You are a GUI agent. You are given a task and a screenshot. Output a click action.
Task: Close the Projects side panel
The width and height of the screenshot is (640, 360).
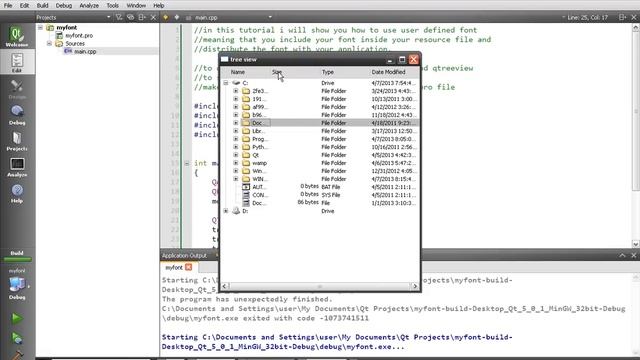click(x=153, y=17)
